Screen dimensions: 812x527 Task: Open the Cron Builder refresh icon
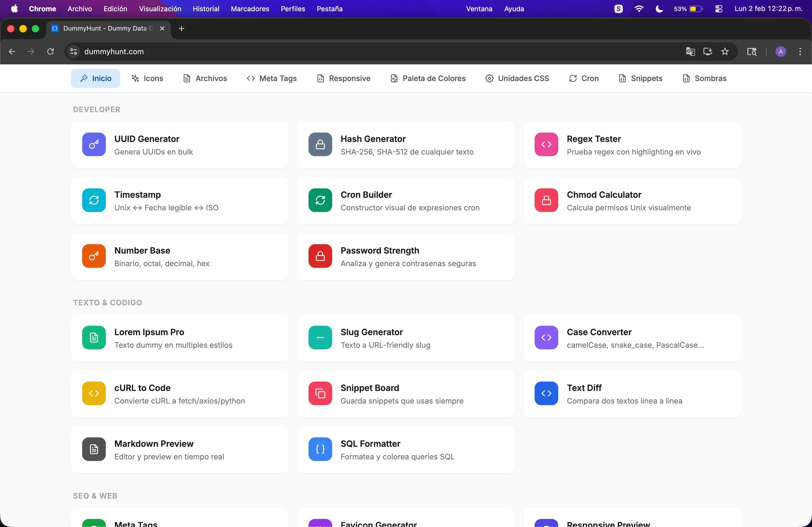[320, 200]
